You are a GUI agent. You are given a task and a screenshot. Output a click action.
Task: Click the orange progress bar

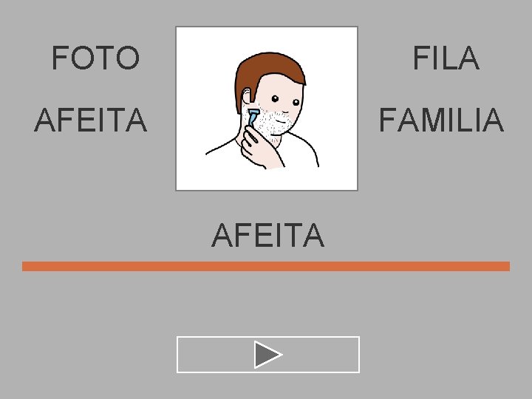pos(266,266)
